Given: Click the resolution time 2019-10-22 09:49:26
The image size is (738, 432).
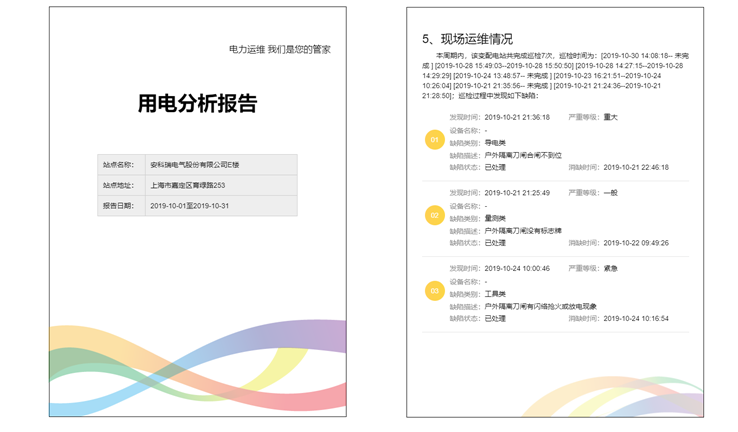Looking at the screenshot, I should point(636,243).
